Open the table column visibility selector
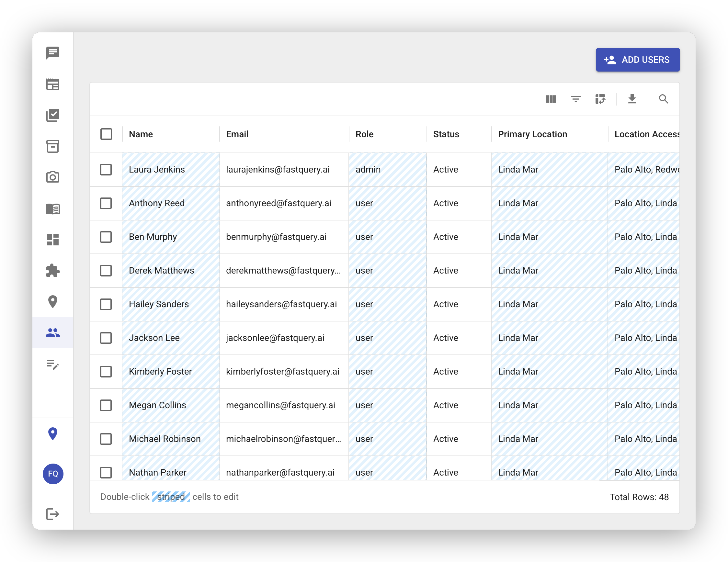The width and height of the screenshot is (728, 562). pos(551,99)
